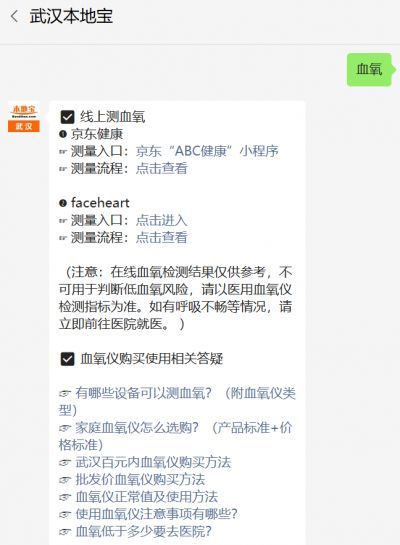The height and width of the screenshot is (545, 400).
Task: Click the checkmark beside 血氧仪购买使用相关答疑
Action: (x=67, y=359)
